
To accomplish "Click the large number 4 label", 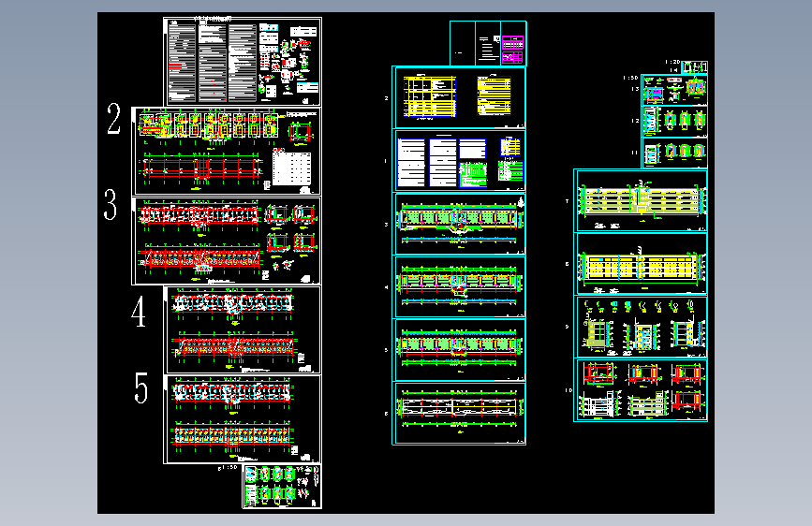I will point(139,312).
